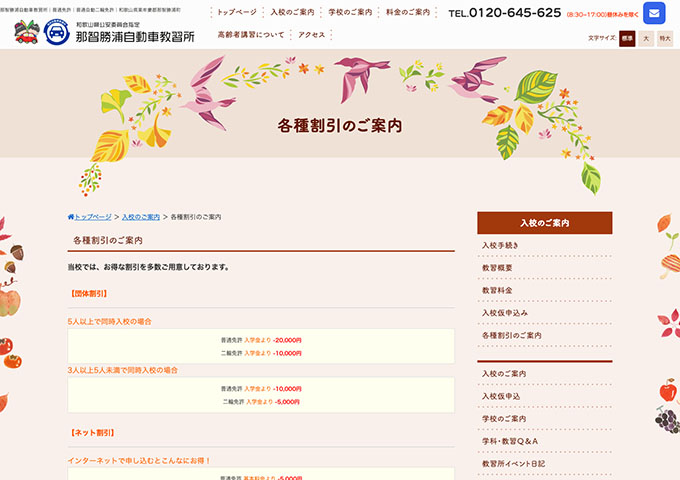Open 教習概要 sidebar link
680x480 pixels.
pos(497,268)
